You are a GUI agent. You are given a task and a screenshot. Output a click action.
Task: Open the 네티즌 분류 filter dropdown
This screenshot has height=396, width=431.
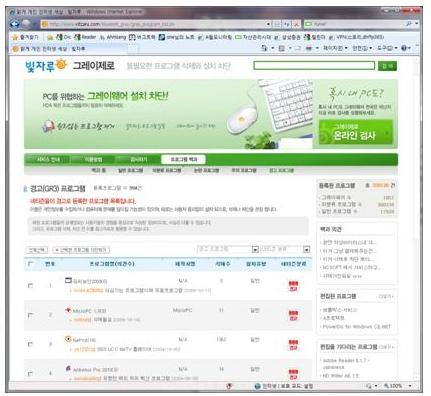coord(285,249)
